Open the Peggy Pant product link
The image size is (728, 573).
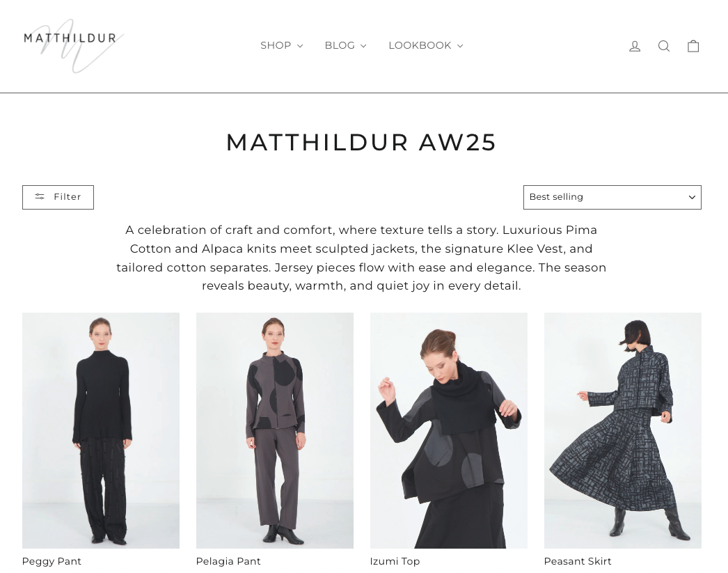(52, 561)
